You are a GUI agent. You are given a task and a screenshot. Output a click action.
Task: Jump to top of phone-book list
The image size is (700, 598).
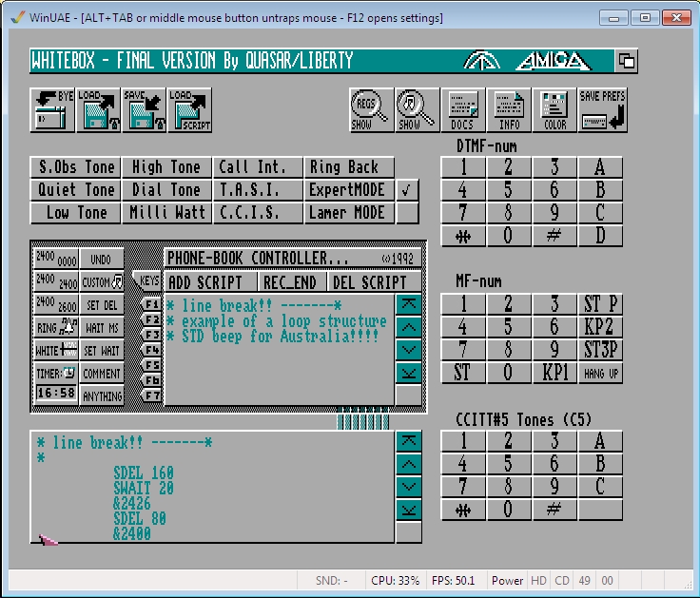[x=408, y=305]
